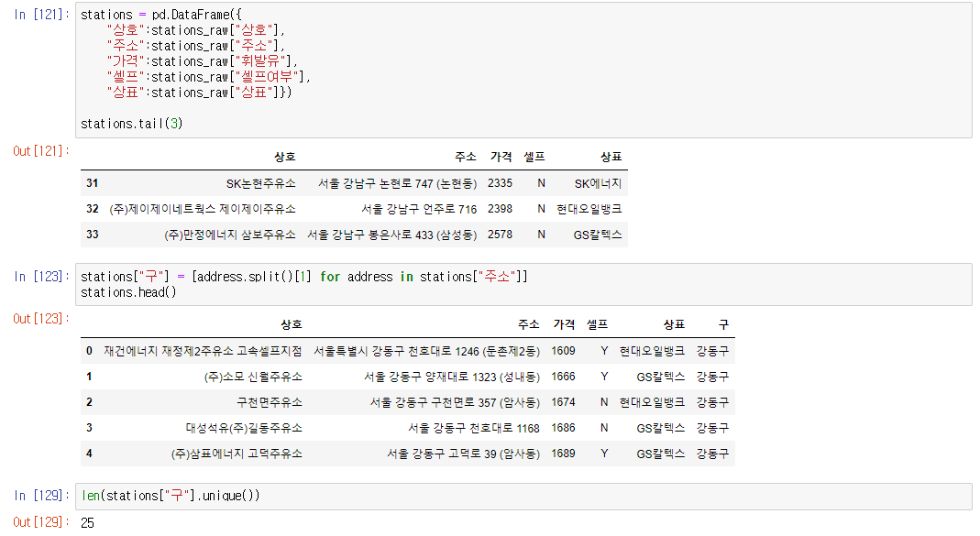The height and width of the screenshot is (536, 980).
Task: Click cell 대성석유(주)길동주유소
Action: (244, 428)
